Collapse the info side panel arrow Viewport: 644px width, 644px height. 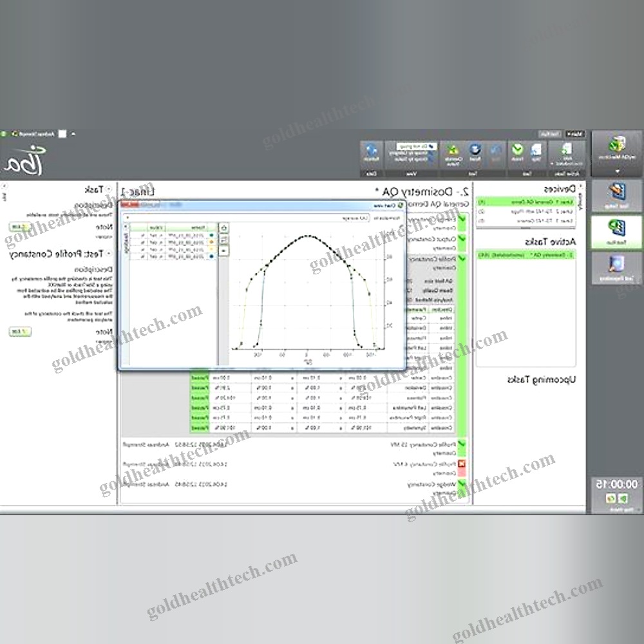4,187
